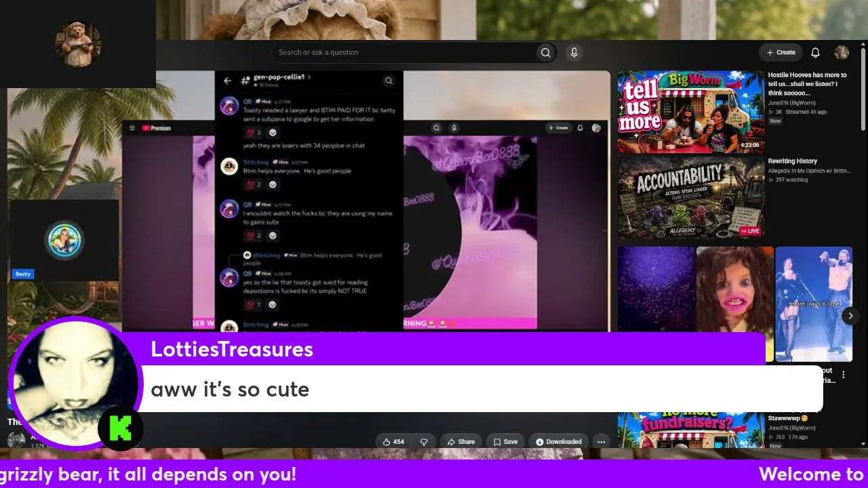This screenshot has width=868, height=488.
Task: Open the Accountability live stream thumbnail
Action: (x=690, y=198)
